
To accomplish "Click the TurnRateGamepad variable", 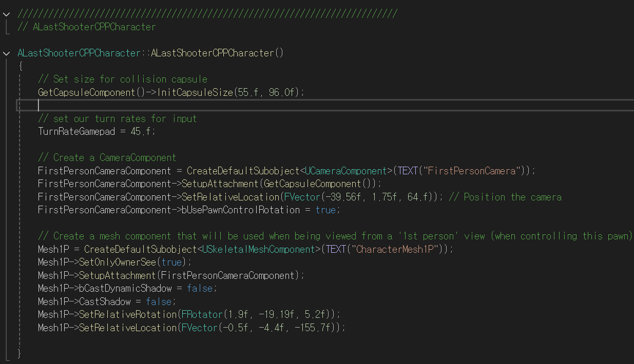I will tap(76, 131).
